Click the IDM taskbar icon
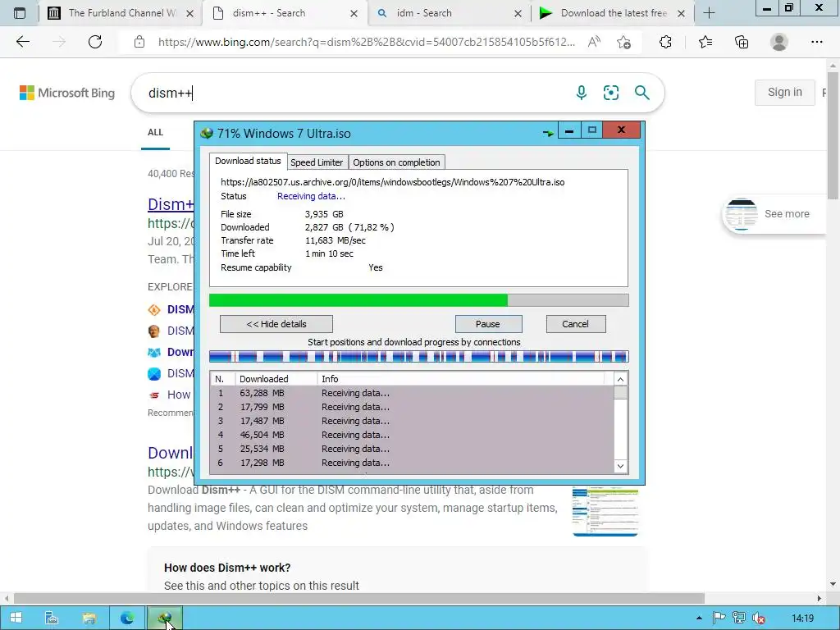This screenshot has width=840, height=630. (165, 618)
